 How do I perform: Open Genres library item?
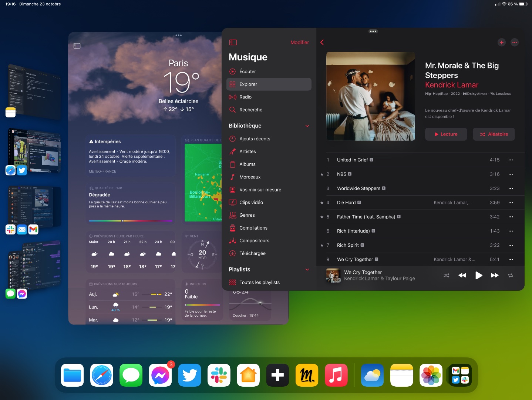point(269,215)
